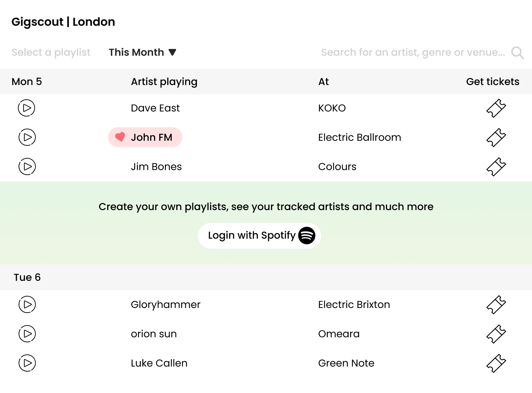
Task: Open the Select a playlist selector
Action: pyautogui.click(x=51, y=52)
